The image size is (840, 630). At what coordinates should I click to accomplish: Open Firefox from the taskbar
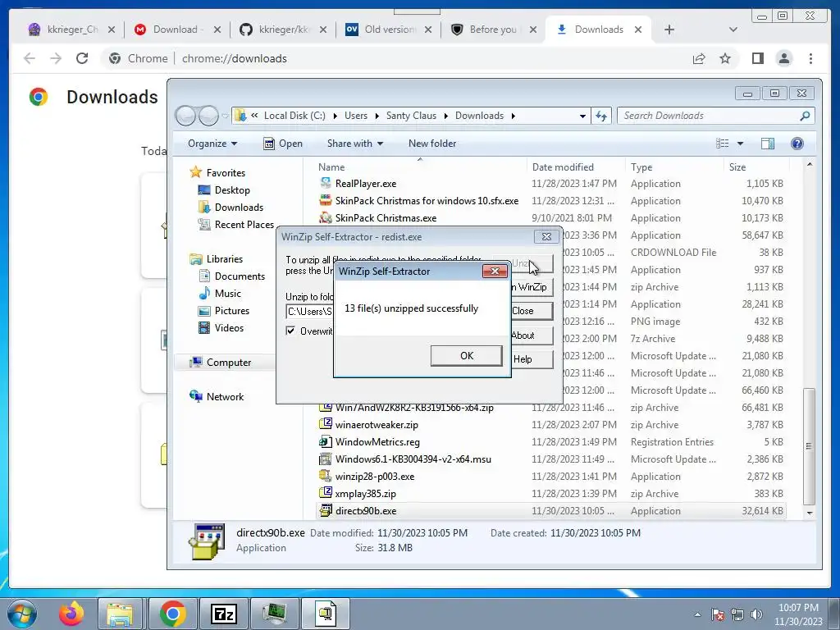[71, 614]
